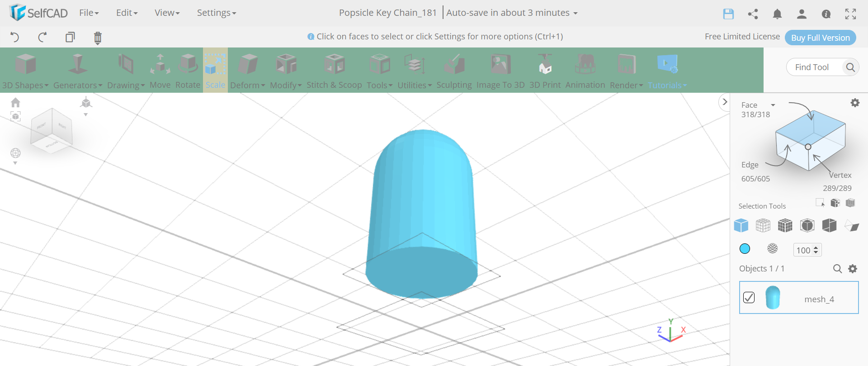The height and width of the screenshot is (366, 868).
Task: Open selection settings gear near Face
Action: [855, 103]
